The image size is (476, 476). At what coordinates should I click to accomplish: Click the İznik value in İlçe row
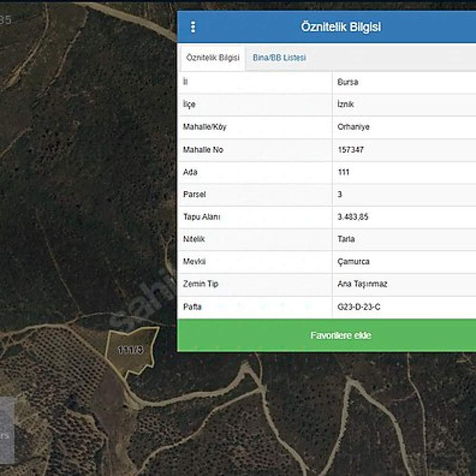pos(346,104)
